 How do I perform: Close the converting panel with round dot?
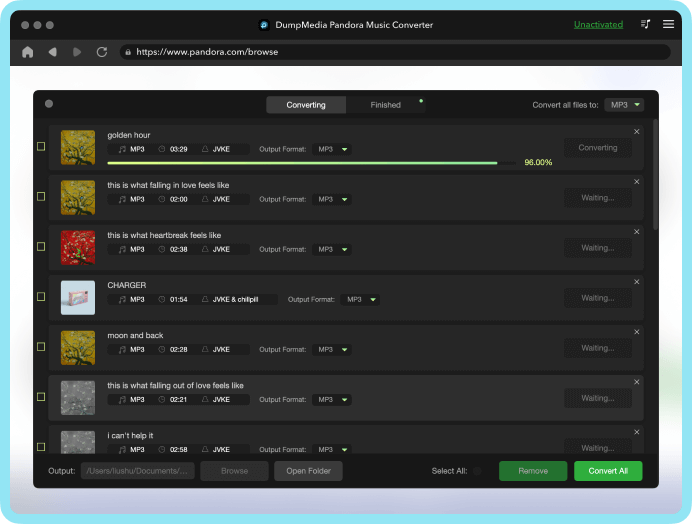pyautogui.click(x=49, y=104)
